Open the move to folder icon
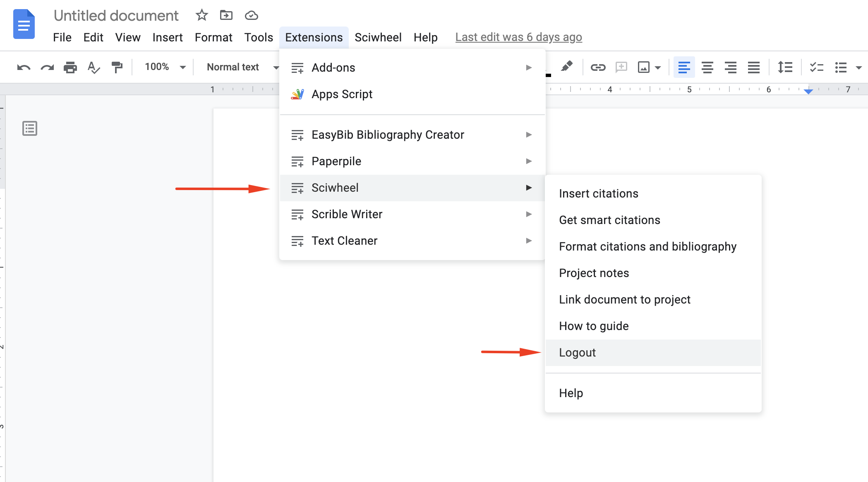This screenshot has width=868, height=482. click(x=226, y=15)
